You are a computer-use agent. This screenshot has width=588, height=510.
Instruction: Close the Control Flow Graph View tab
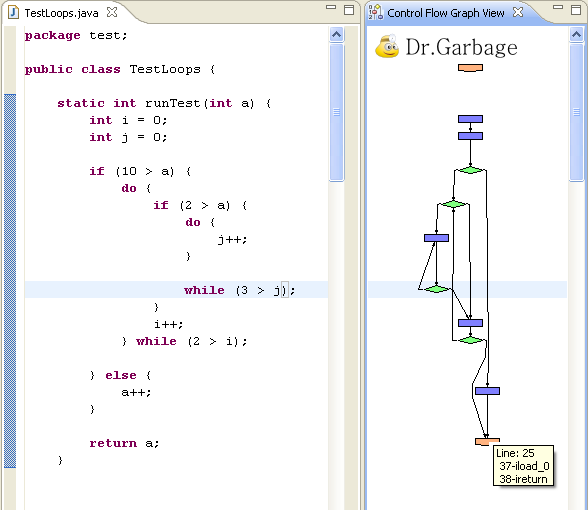pyautogui.click(x=518, y=12)
